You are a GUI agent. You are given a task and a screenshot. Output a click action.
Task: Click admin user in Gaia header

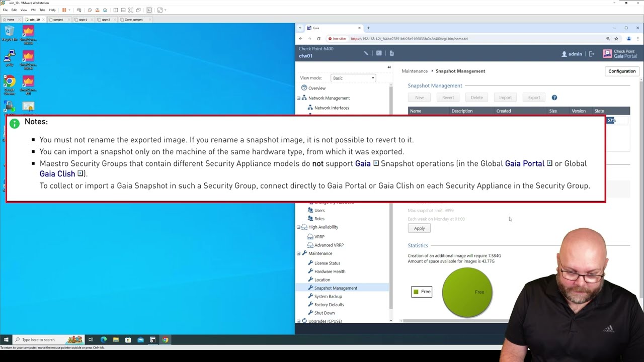(x=572, y=54)
